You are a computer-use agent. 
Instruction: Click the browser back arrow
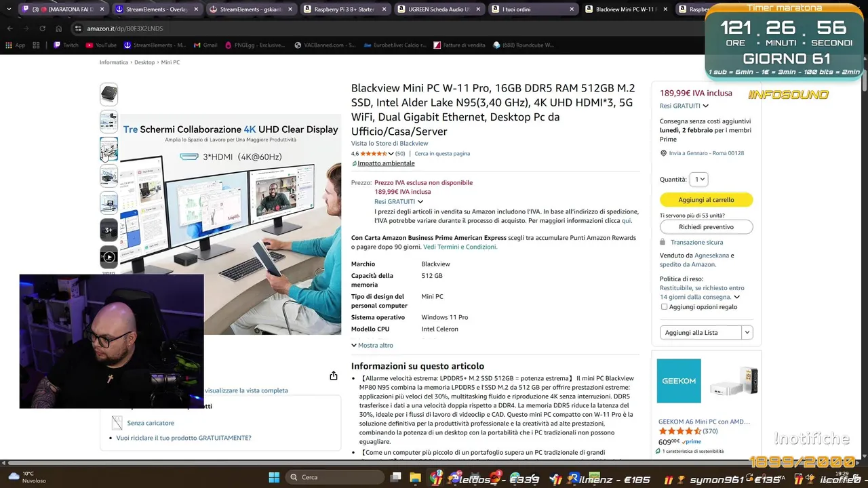coord(9,28)
